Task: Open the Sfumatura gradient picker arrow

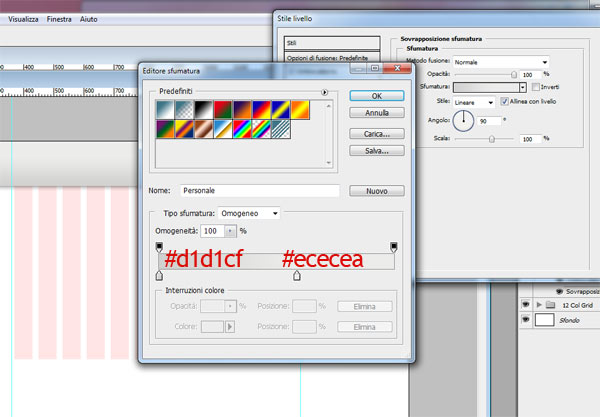Action: pyautogui.click(x=523, y=87)
